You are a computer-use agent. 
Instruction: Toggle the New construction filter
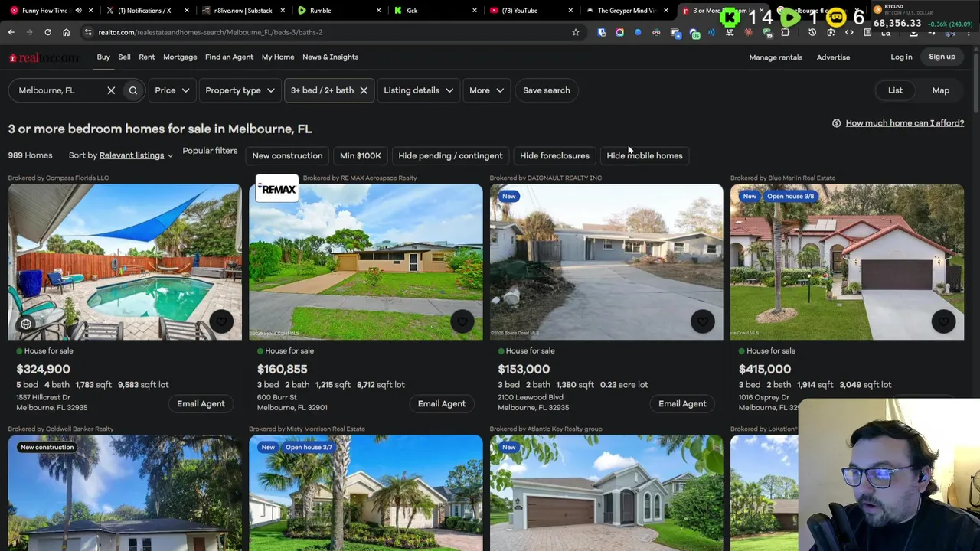click(x=287, y=155)
